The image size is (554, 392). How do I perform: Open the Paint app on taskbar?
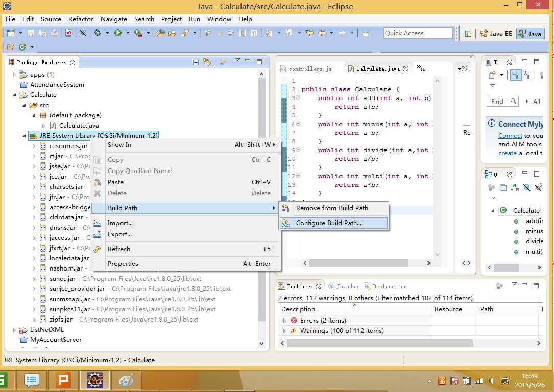click(x=126, y=380)
